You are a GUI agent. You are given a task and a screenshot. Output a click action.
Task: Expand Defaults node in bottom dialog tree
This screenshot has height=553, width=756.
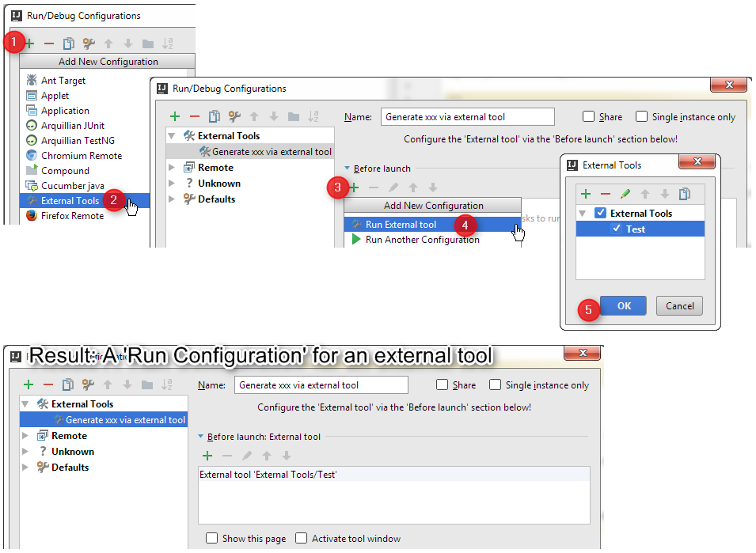[25, 468]
